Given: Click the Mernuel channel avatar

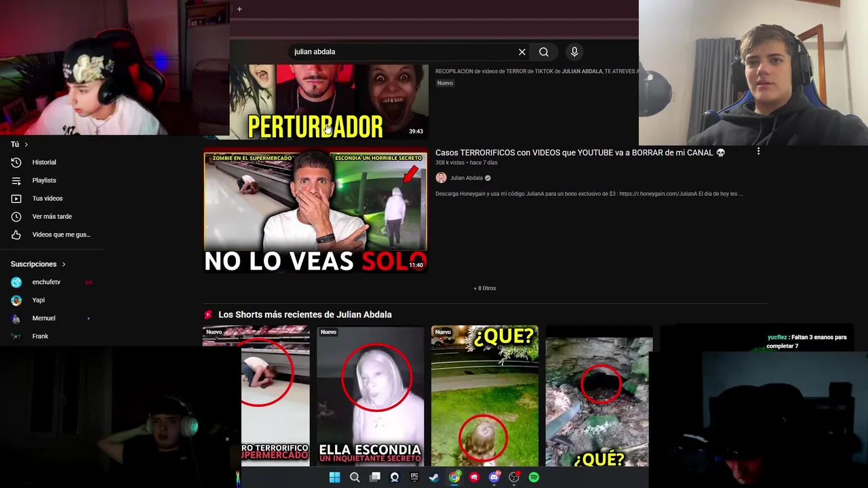Looking at the screenshot, I should pos(16,319).
